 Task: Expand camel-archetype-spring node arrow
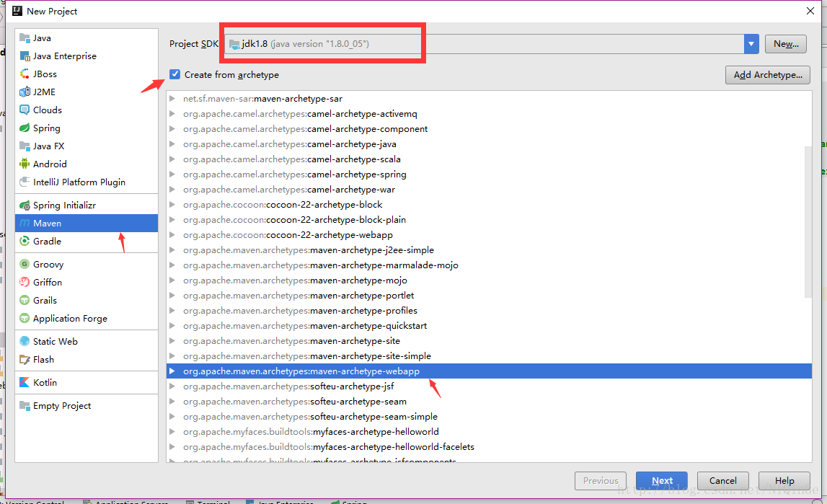click(172, 174)
